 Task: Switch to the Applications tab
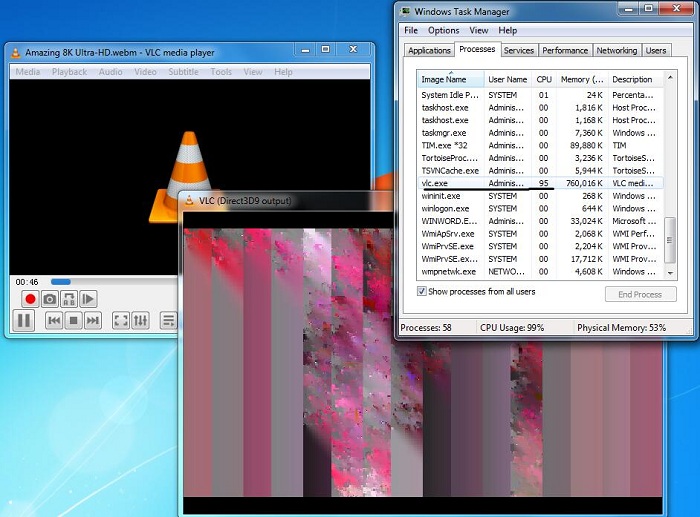tap(429, 50)
